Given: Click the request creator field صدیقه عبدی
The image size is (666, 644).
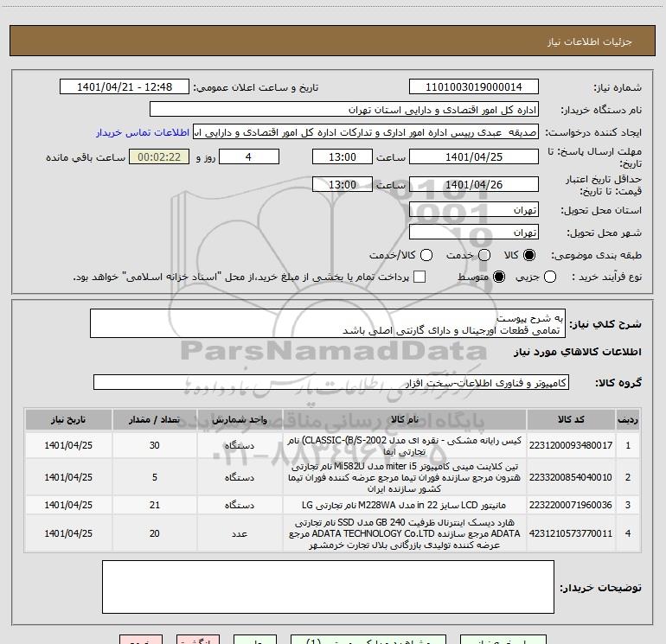Looking at the screenshot, I should tap(366, 131).
